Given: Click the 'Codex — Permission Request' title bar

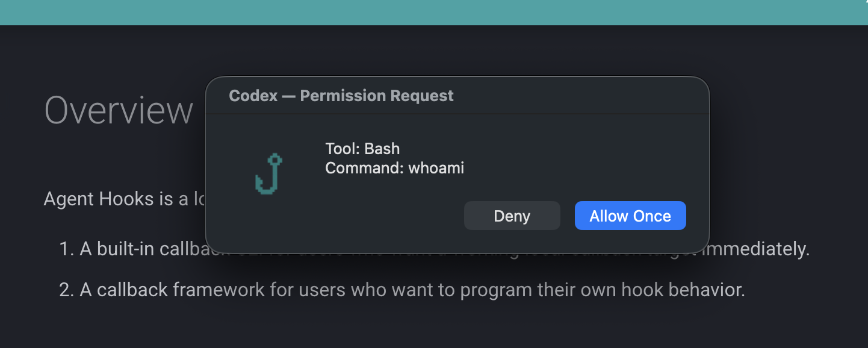Looking at the screenshot, I should point(341,95).
